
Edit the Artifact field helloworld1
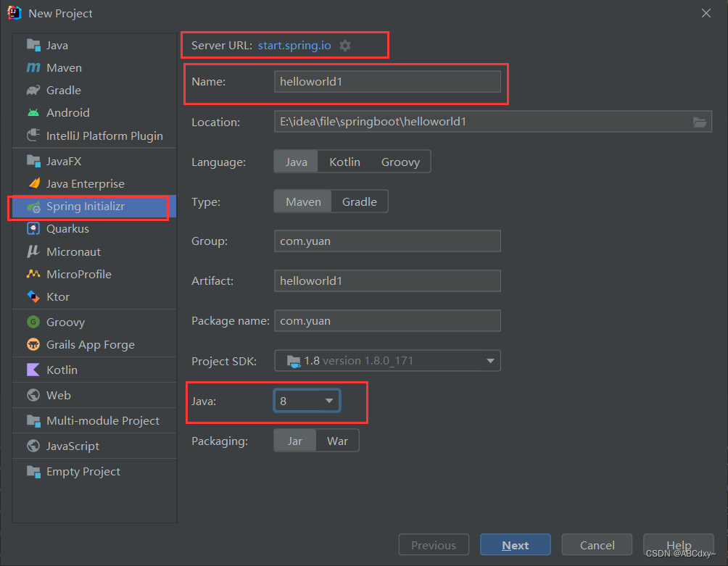387,280
